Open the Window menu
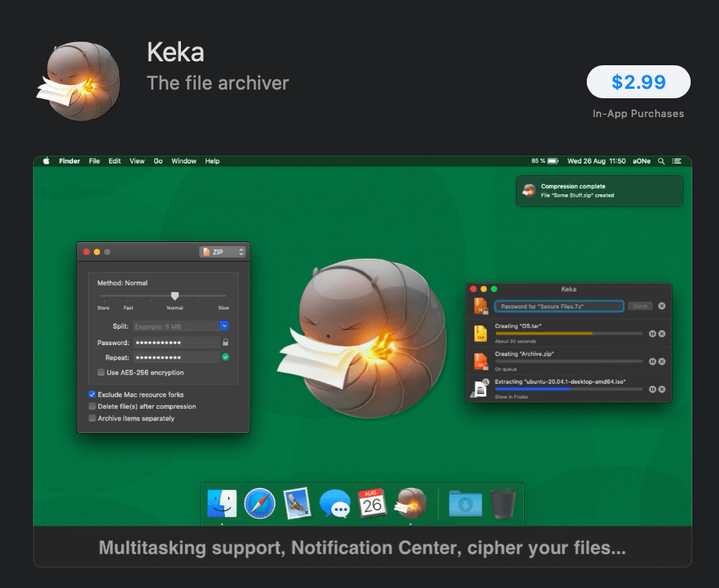Image resolution: width=719 pixels, height=588 pixels. 183,161
